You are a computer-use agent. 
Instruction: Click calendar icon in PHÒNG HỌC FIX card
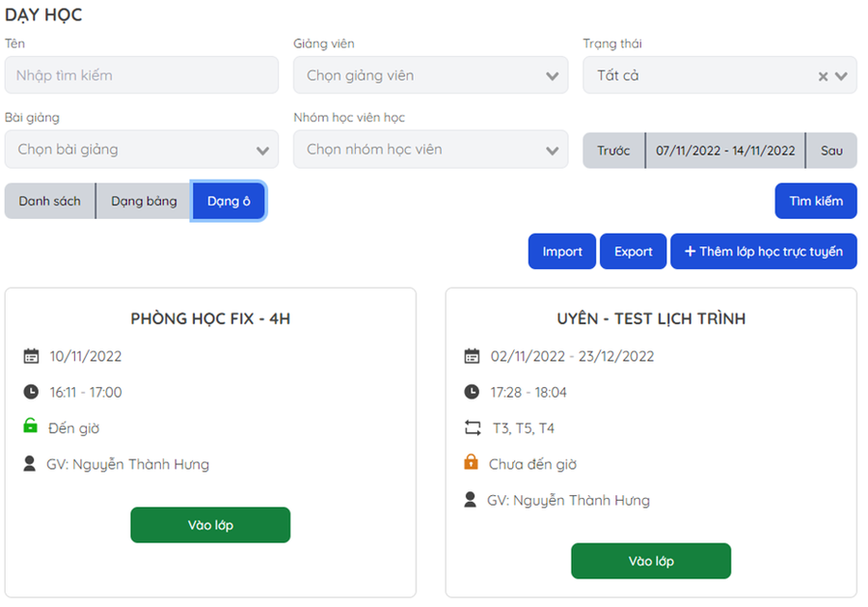31,356
